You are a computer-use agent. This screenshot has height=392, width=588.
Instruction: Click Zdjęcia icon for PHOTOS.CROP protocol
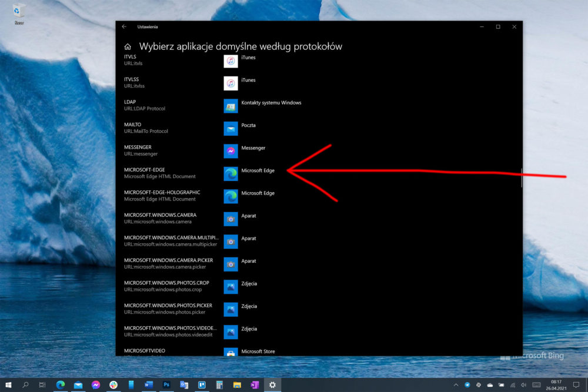(230, 287)
